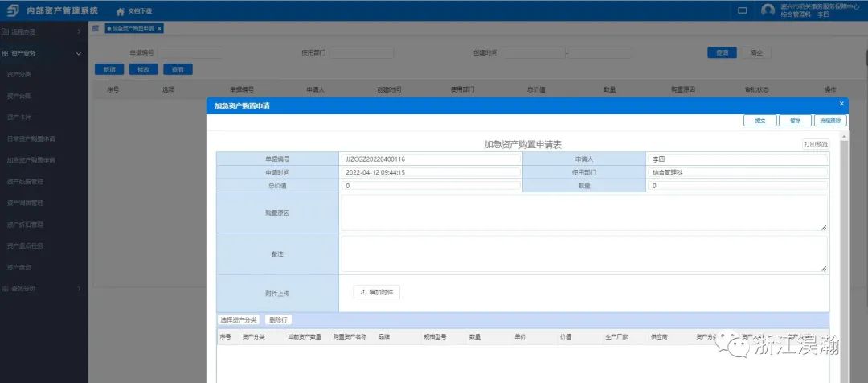Screen dimensions: 868x383
Task: Expand the 流程办理 sidebar menu
Action: pyautogui.click(x=43, y=32)
